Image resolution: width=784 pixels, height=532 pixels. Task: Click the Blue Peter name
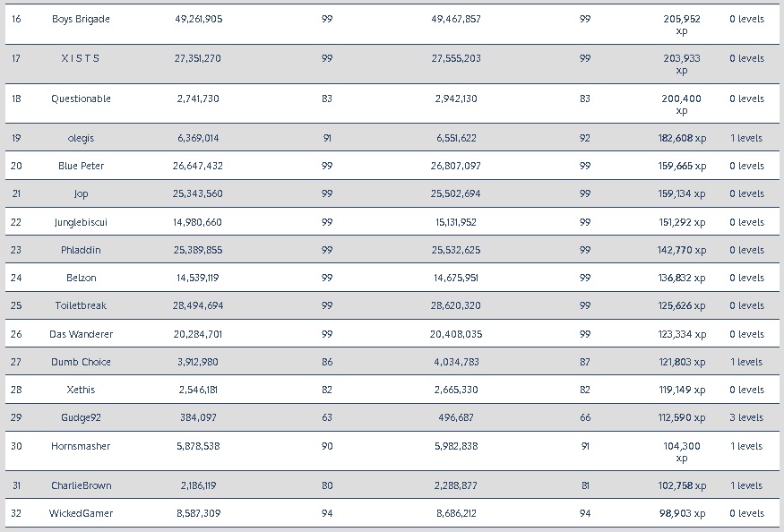[x=81, y=166]
